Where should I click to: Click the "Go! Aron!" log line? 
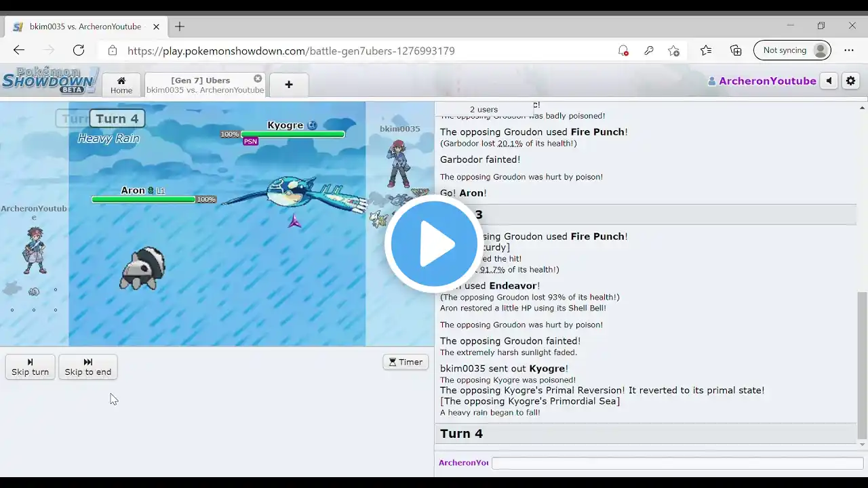[463, 193]
